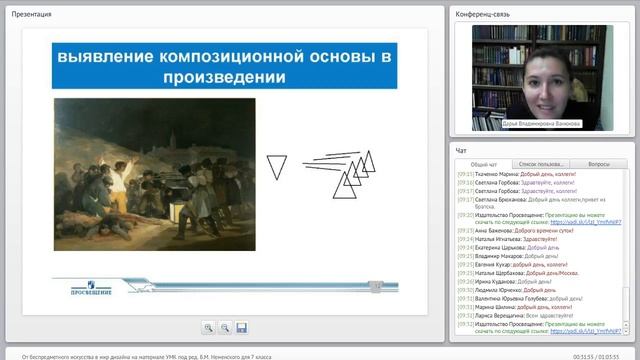Screen dimensions: 640x360
Task: Select Лариса Верещагина's chat message
Action: click(516, 316)
